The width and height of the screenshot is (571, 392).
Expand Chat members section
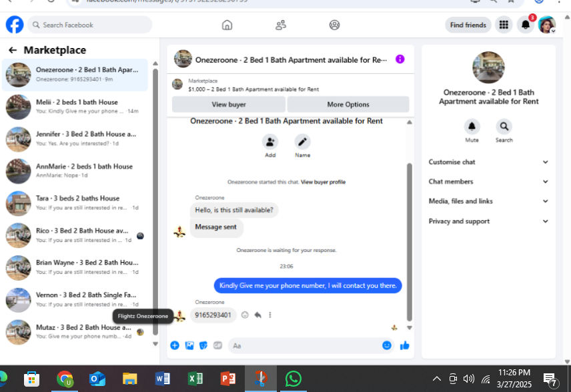click(488, 181)
